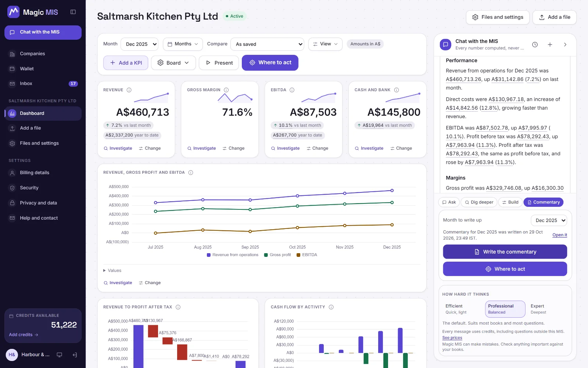The height and width of the screenshot is (368, 588).
Task: Switch to the Ask tab
Action: (x=449, y=202)
